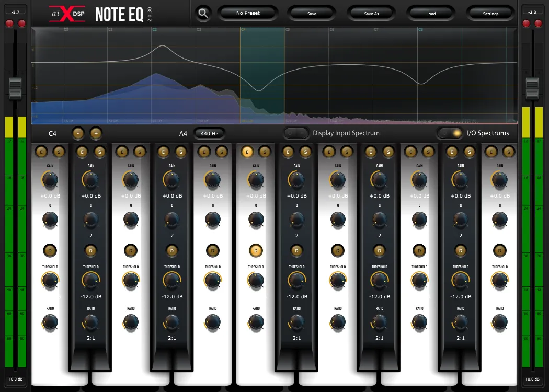Image resolution: width=549 pixels, height=392 pixels.
Task: Click the 2:1 ratio value on G# key
Action: 379,338
